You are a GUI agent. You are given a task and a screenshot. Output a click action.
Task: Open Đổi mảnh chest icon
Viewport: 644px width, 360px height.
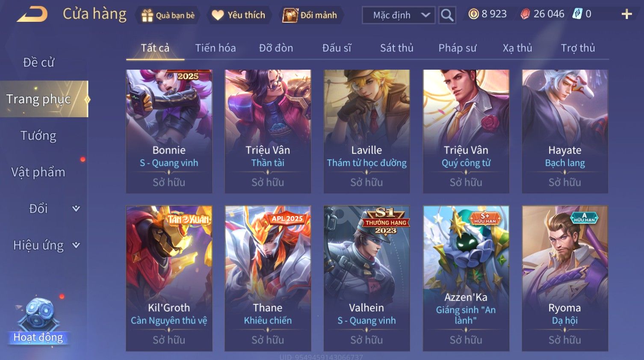pos(290,15)
